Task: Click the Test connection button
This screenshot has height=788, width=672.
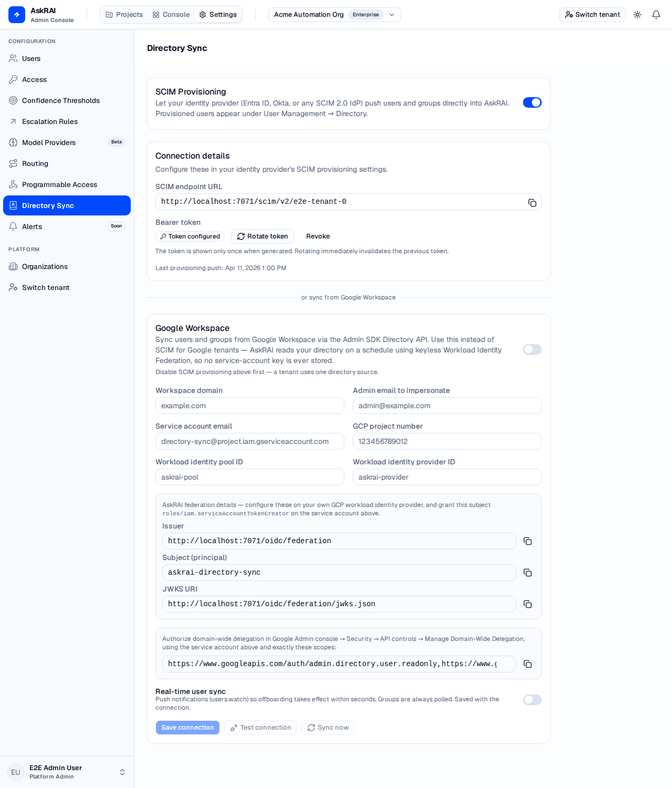Action: click(x=261, y=728)
